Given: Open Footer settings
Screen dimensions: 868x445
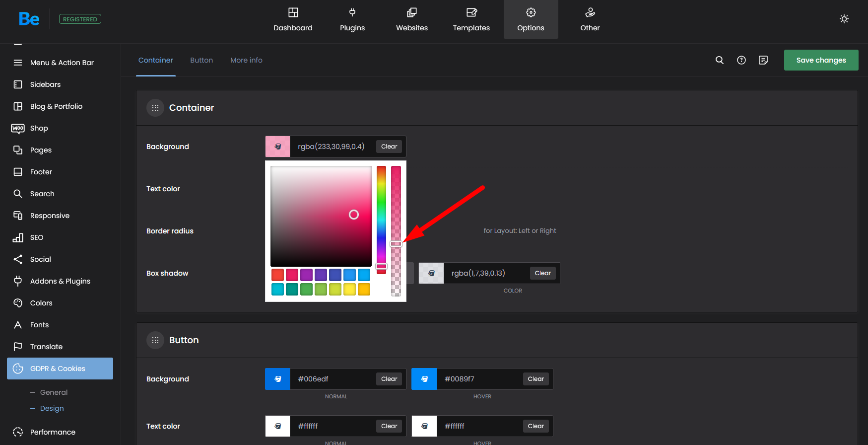Looking at the screenshot, I should coord(60,172).
